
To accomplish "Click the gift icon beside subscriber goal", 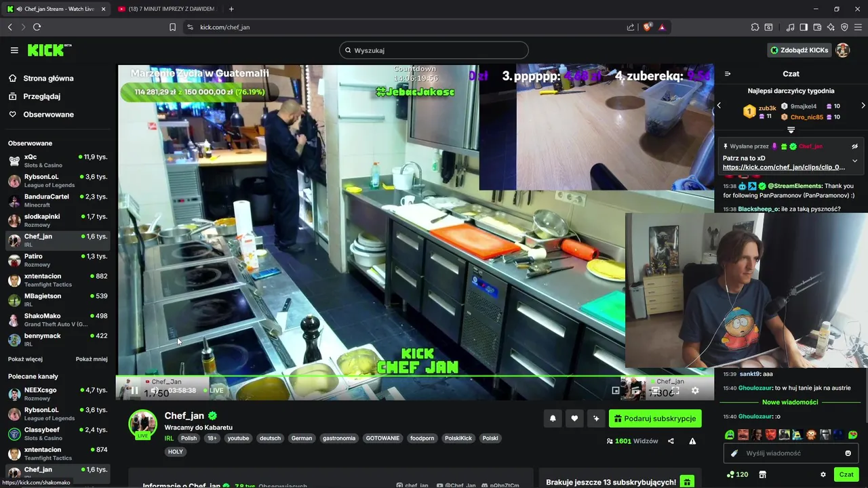I will [x=687, y=482].
